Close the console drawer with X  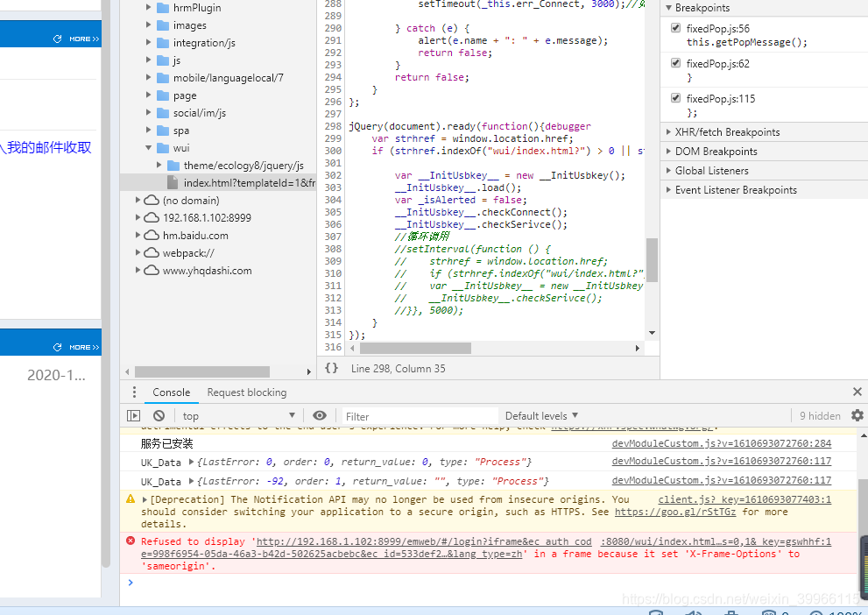(857, 392)
